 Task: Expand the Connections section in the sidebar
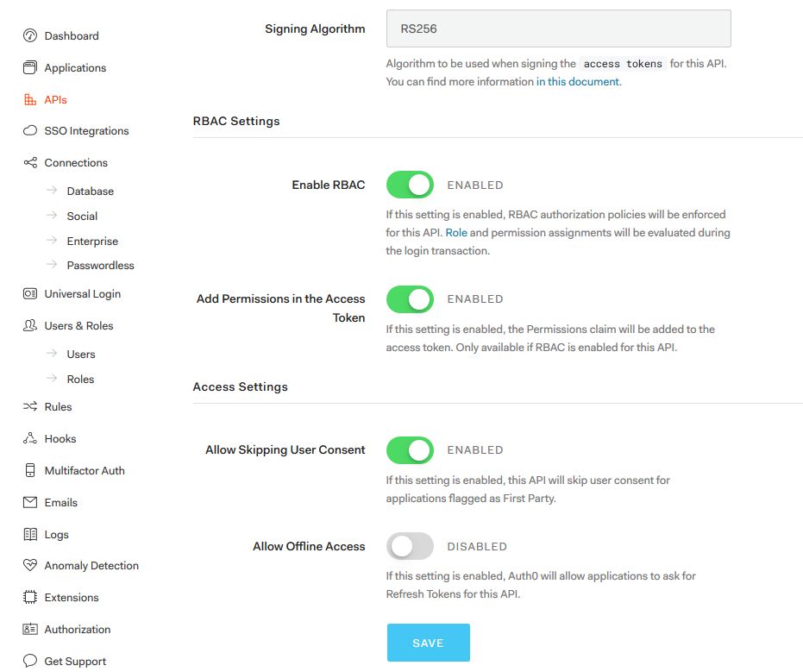click(76, 163)
